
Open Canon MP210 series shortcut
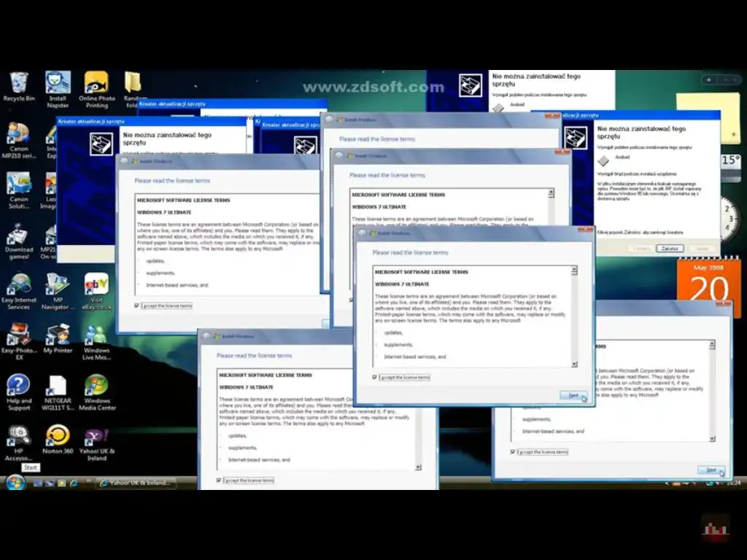point(18,140)
